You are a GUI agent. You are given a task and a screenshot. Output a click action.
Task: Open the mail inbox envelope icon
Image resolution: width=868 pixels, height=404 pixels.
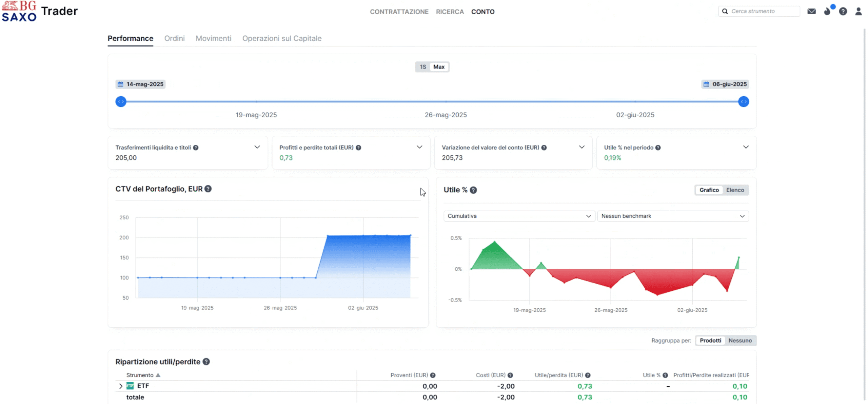tap(811, 12)
